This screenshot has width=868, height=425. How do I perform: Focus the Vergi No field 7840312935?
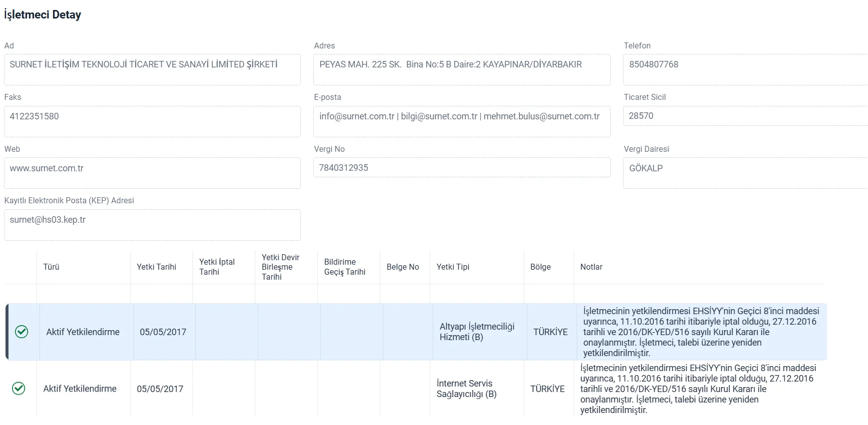pos(462,168)
